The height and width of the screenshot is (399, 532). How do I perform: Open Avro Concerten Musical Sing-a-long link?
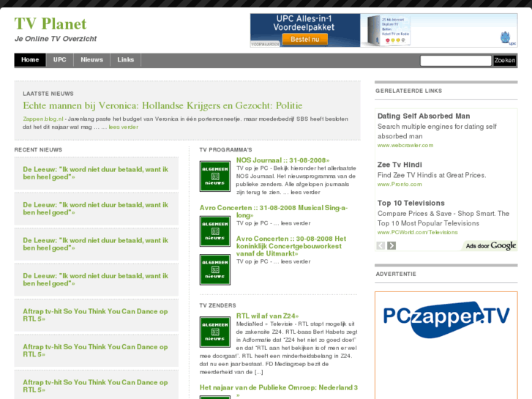coord(274,212)
